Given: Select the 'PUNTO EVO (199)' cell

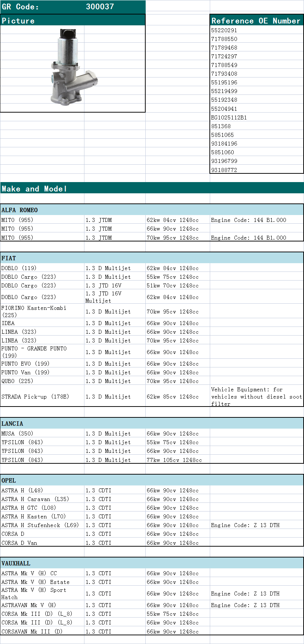Looking at the screenshot, I should 42,363.
